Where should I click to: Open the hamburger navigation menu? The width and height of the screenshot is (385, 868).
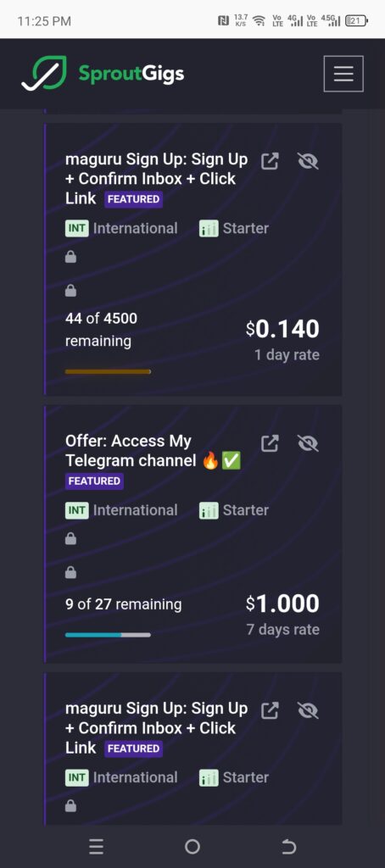[343, 73]
